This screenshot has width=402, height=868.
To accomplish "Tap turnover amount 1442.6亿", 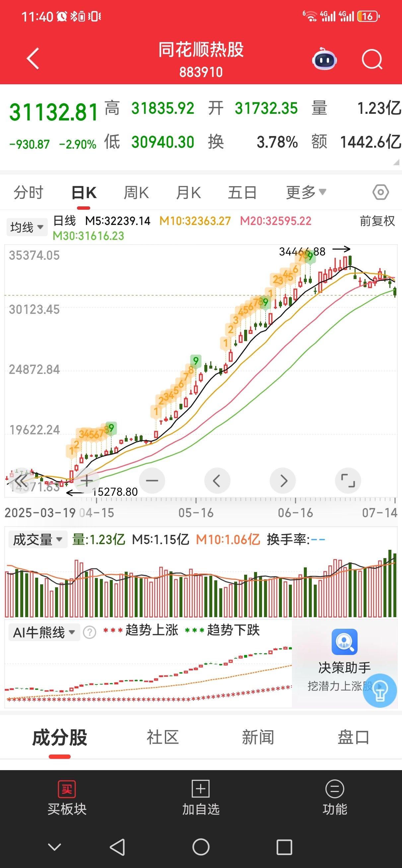I will tap(370, 142).
